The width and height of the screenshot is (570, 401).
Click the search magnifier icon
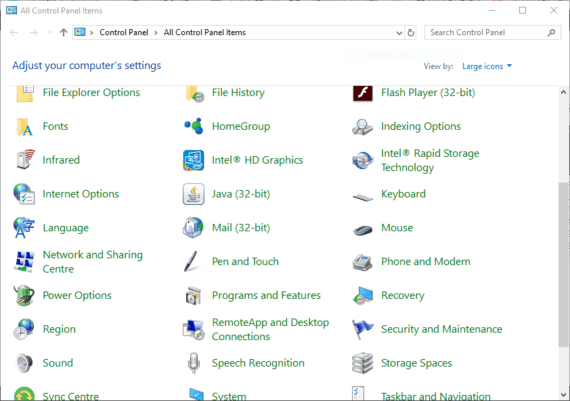click(x=551, y=33)
